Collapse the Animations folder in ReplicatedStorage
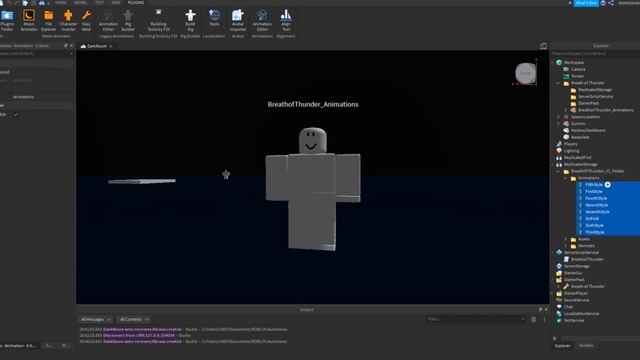This screenshot has height=360, width=640. [566, 178]
